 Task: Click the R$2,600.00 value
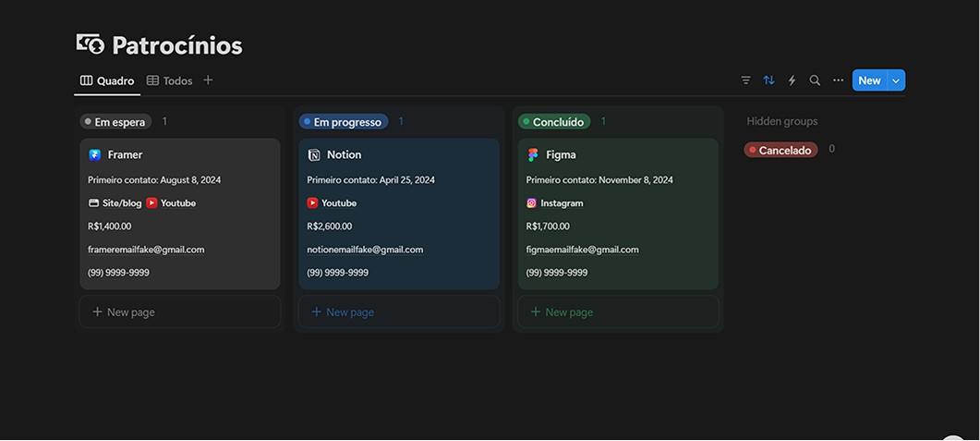(x=330, y=226)
